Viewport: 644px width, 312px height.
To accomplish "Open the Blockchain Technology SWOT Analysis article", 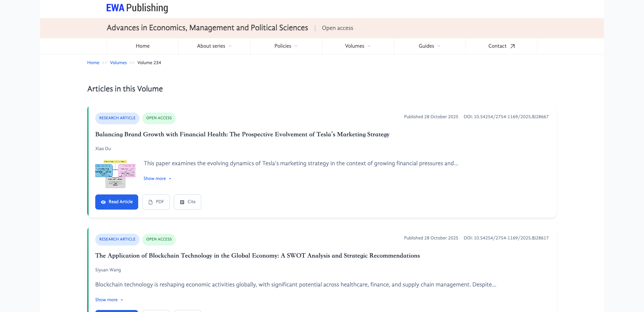I will coord(258,256).
